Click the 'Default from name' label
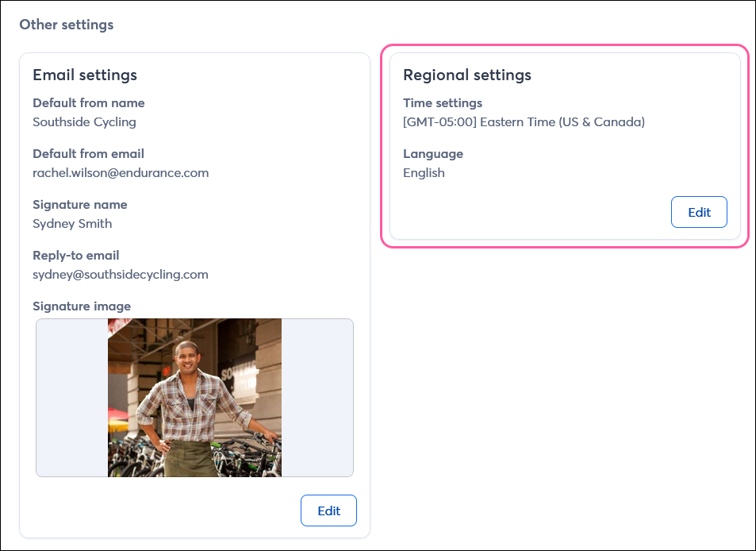 pyautogui.click(x=89, y=102)
